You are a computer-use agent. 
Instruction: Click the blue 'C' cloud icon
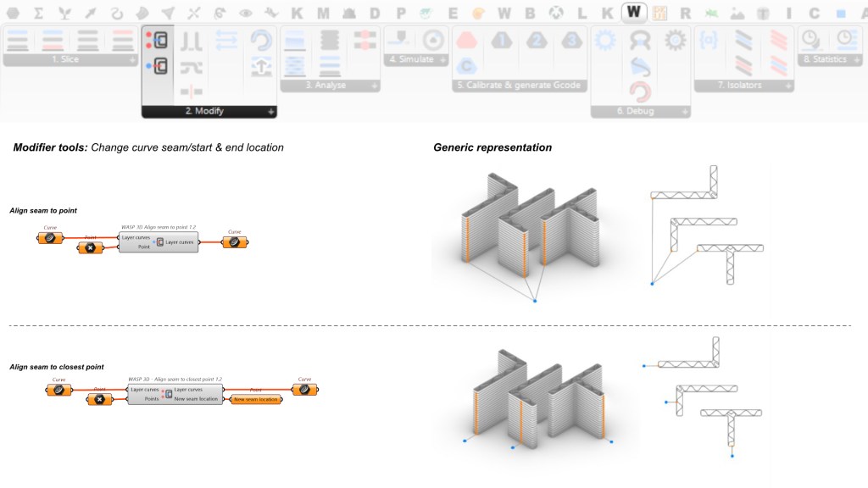coord(467,66)
